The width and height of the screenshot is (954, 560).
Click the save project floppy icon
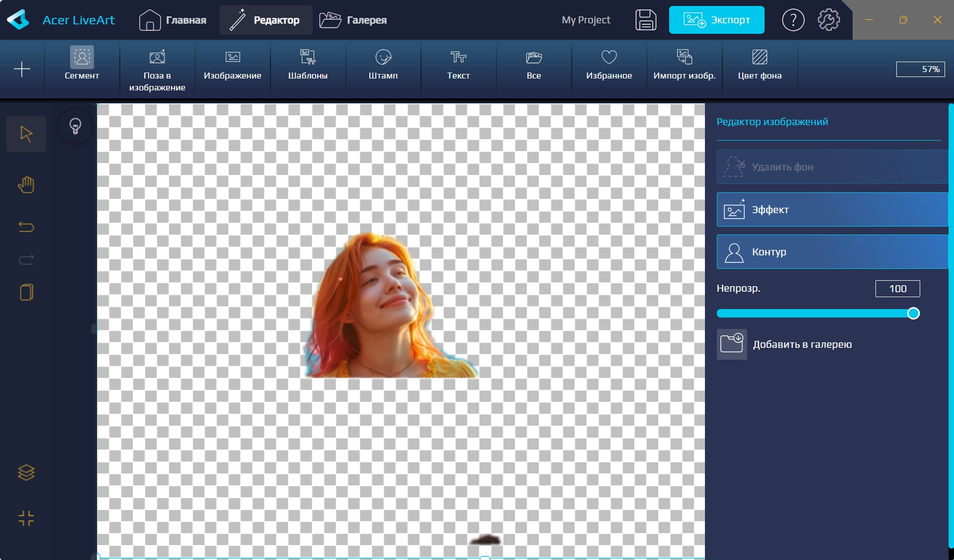(x=645, y=20)
